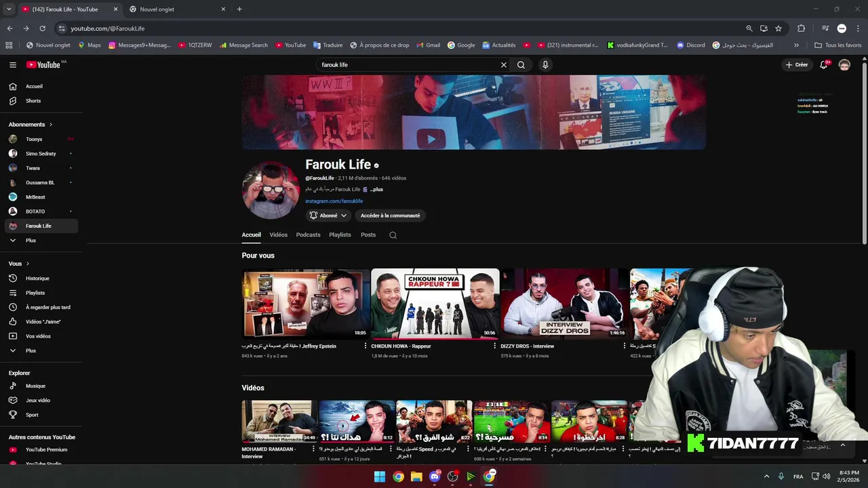Open Musique under Explorer
The height and width of the screenshot is (488, 868).
[41, 386]
